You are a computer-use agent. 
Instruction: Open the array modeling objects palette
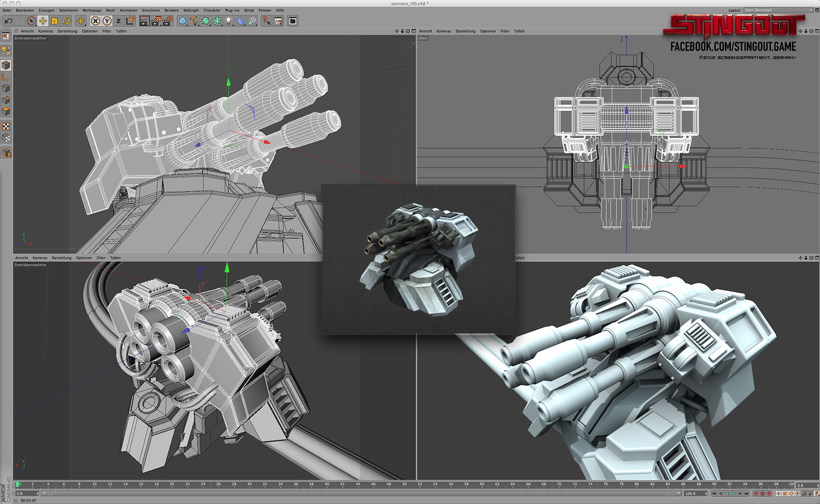[x=217, y=21]
